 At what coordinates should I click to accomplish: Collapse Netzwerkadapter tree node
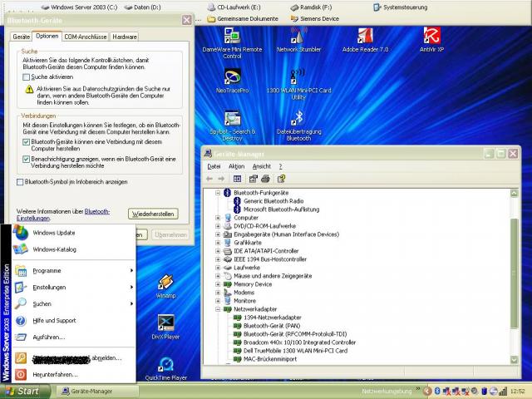(218, 309)
